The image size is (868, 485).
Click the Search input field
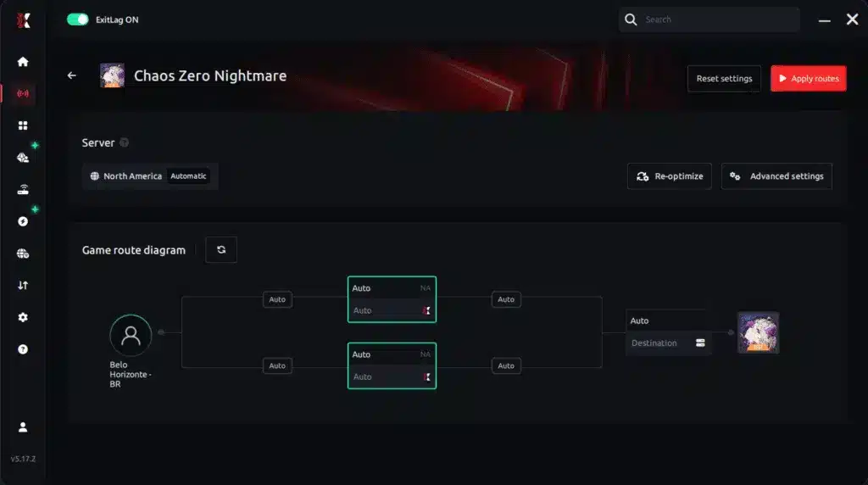pos(709,20)
